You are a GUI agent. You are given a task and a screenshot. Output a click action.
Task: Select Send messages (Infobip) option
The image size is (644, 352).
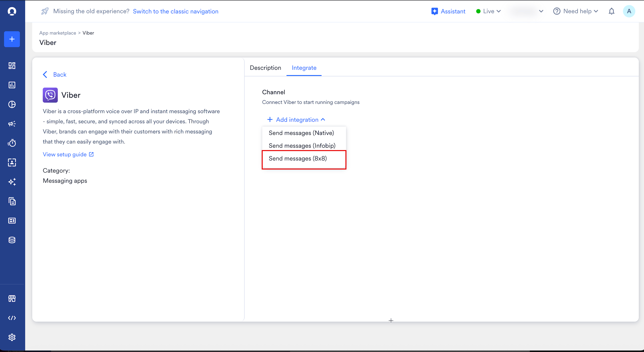[304, 146]
